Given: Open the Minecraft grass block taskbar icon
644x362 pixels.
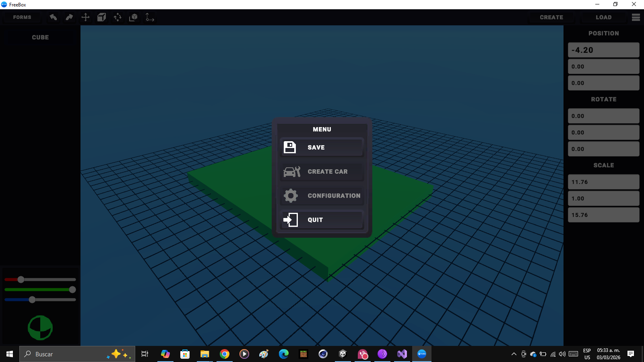Looking at the screenshot, I should coord(303,354).
